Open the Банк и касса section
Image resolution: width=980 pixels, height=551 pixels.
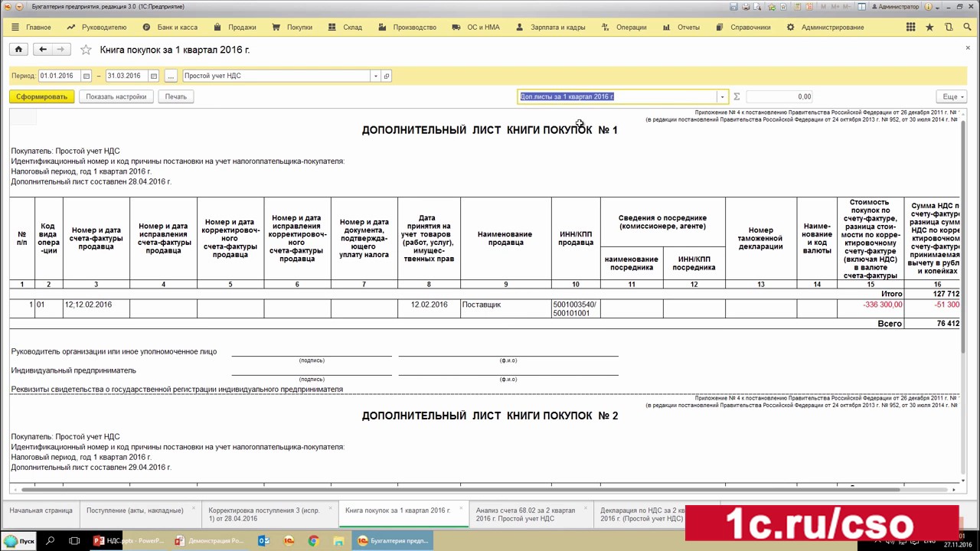[170, 27]
